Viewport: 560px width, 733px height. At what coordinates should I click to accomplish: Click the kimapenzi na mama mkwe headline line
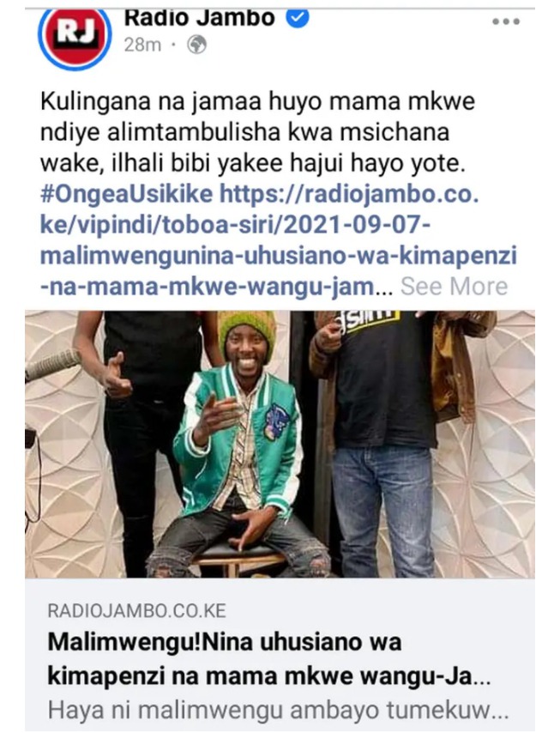point(269,676)
